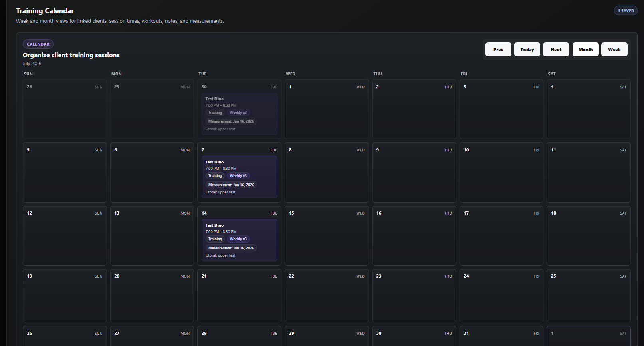
Task: Select the Sunday July 19 cell
Action: tap(65, 296)
